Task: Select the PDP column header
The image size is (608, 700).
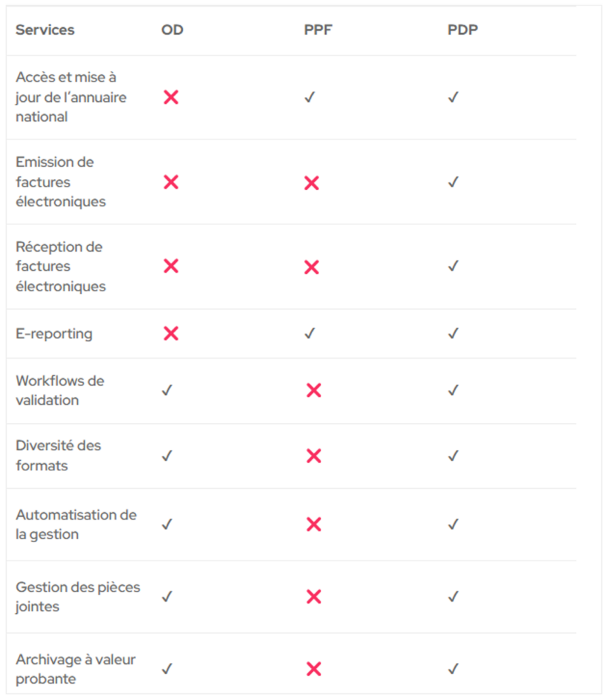Action: point(462,30)
